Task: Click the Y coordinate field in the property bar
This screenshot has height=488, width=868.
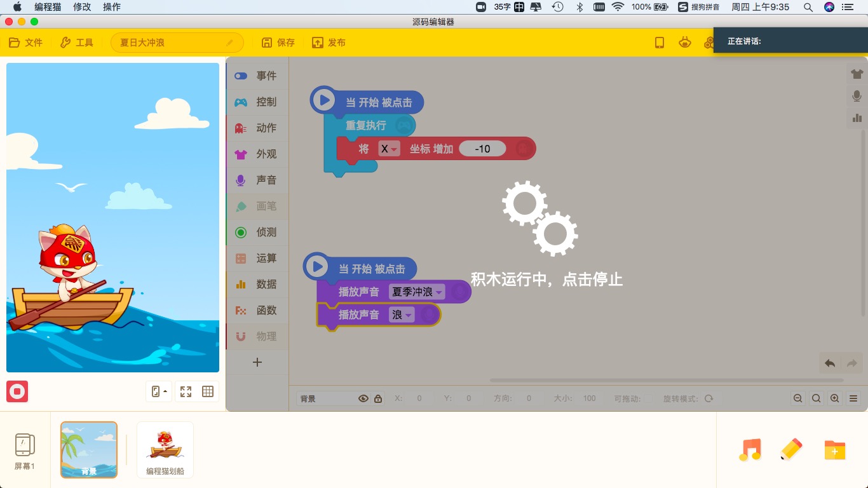Action: 469,398
